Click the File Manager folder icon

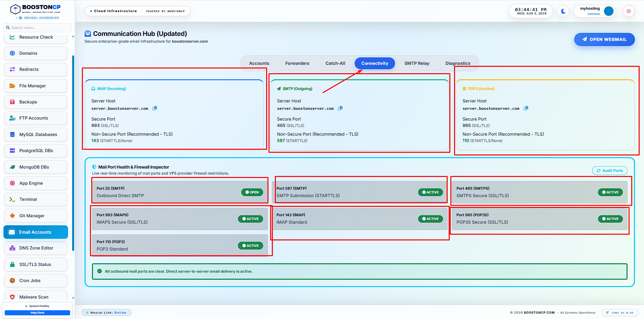(x=12, y=86)
